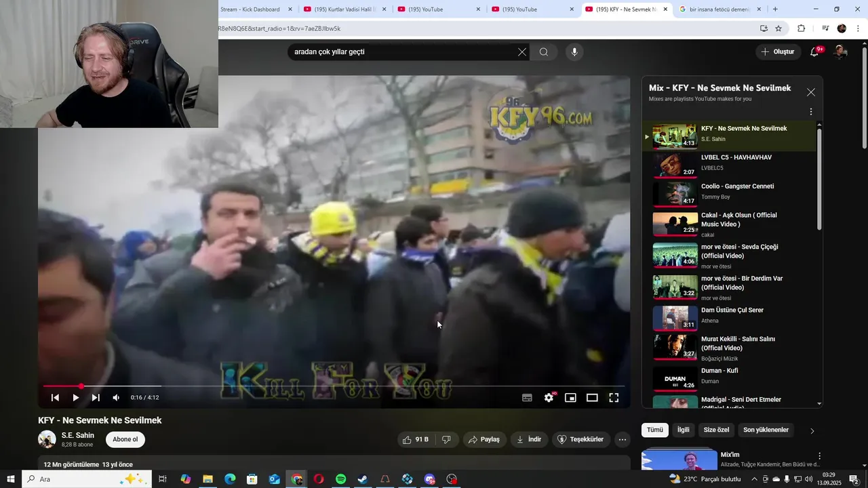Like the video (91 B)
The height and width of the screenshot is (488, 868).
pos(415,439)
